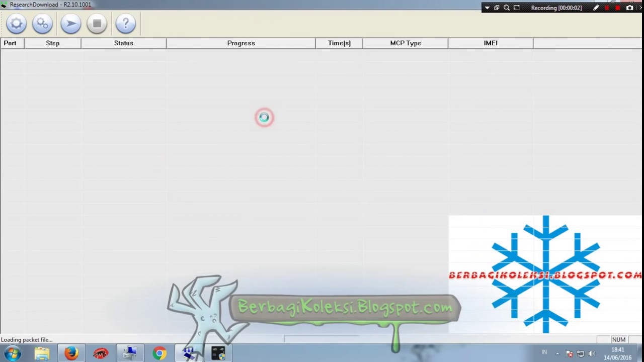
Task: Click the recorder pencil draw icon
Action: [x=596, y=8]
